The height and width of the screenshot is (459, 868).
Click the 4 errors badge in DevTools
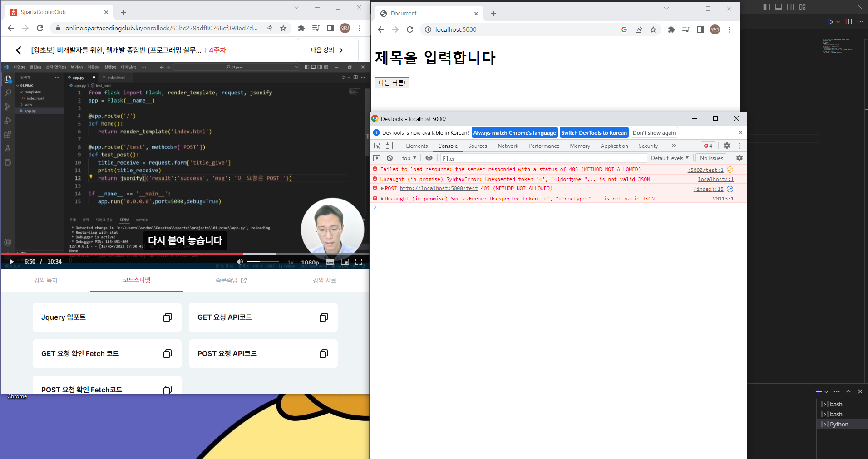click(708, 146)
